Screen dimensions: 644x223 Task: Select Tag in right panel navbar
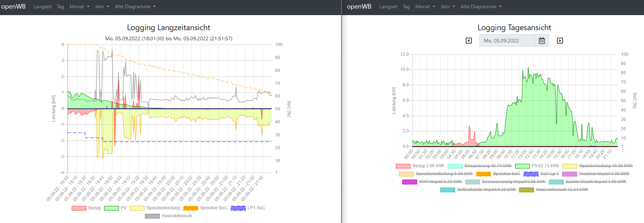point(406,6)
